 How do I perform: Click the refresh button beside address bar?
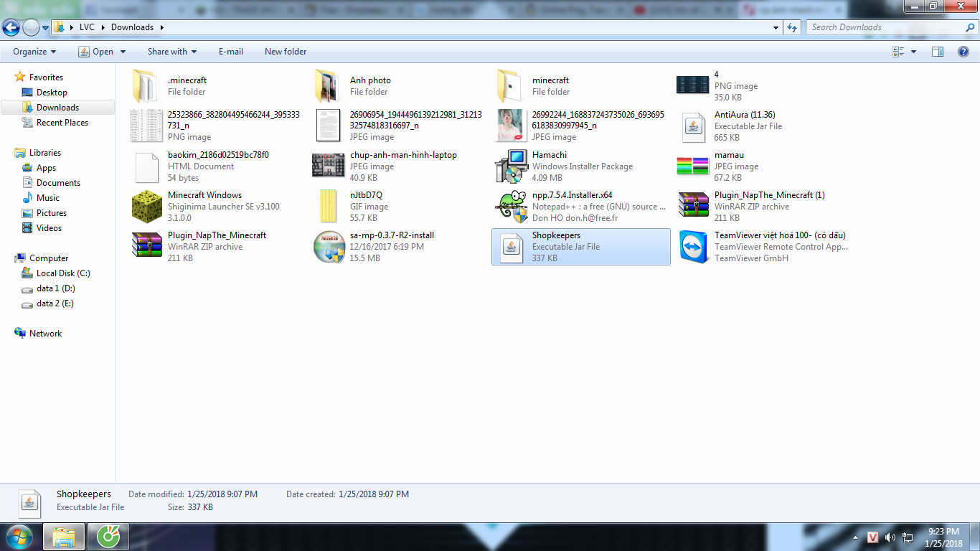[x=792, y=27]
